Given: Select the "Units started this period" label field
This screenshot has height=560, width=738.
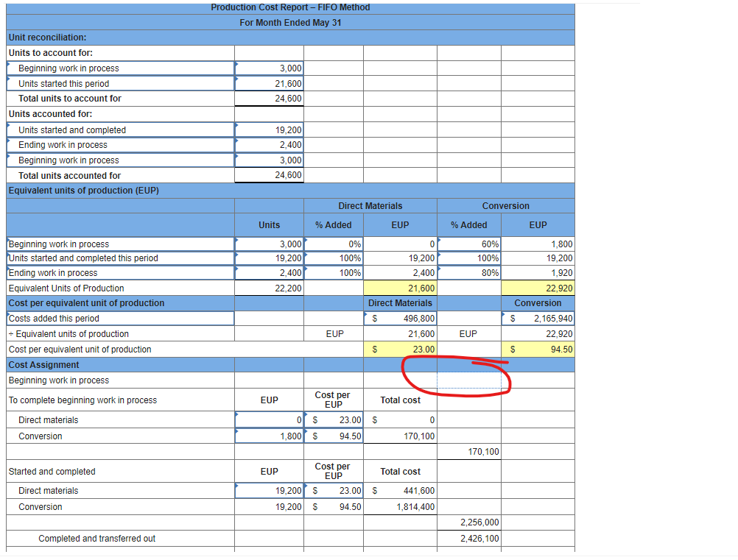Looking at the screenshot, I should [x=121, y=83].
